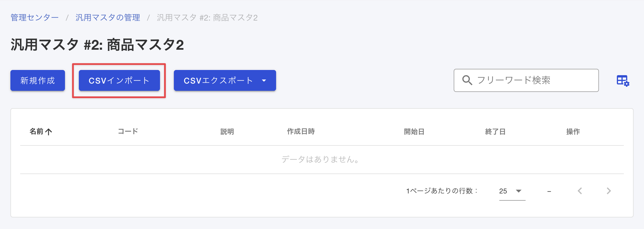Sort by the 終了日 column header
The height and width of the screenshot is (229, 644).
coord(495,132)
